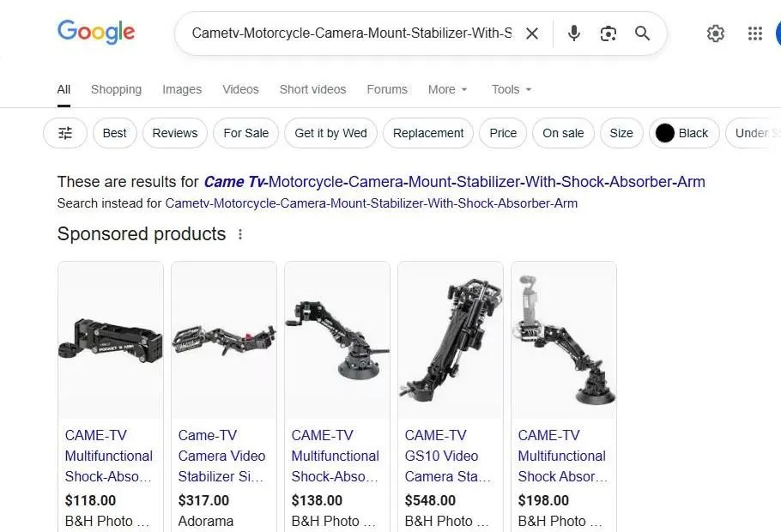Switch to Short videos tab
This screenshot has height=532, width=781.
click(312, 89)
